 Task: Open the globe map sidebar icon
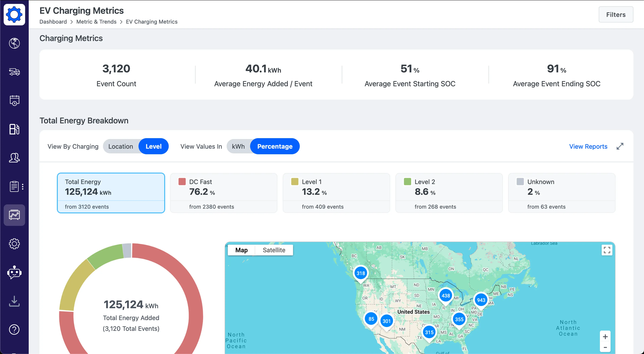pos(14,43)
